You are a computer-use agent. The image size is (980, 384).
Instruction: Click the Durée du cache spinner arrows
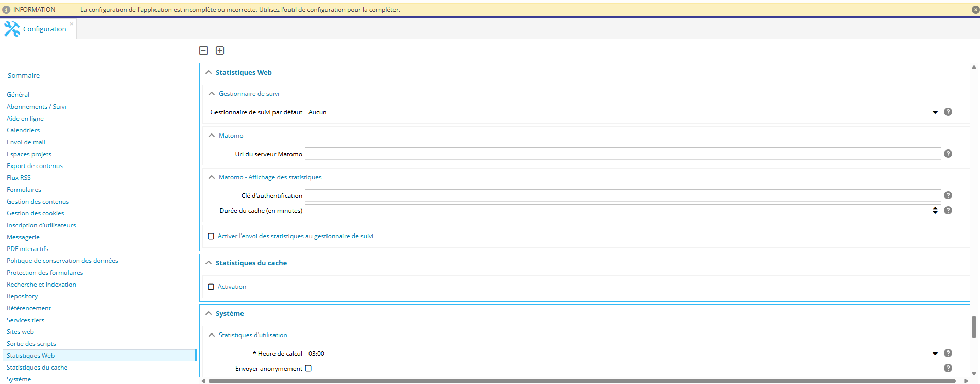[x=935, y=210]
